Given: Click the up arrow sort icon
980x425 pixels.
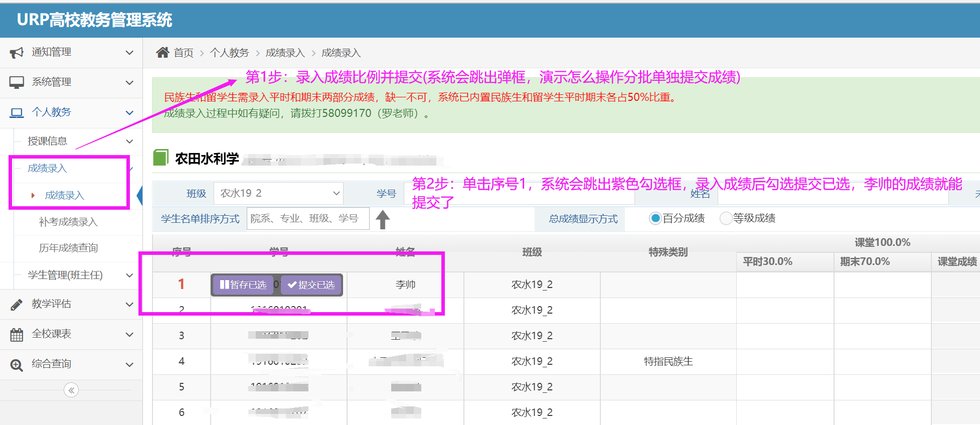Looking at the screenshot, I should (x=383, y=219).
